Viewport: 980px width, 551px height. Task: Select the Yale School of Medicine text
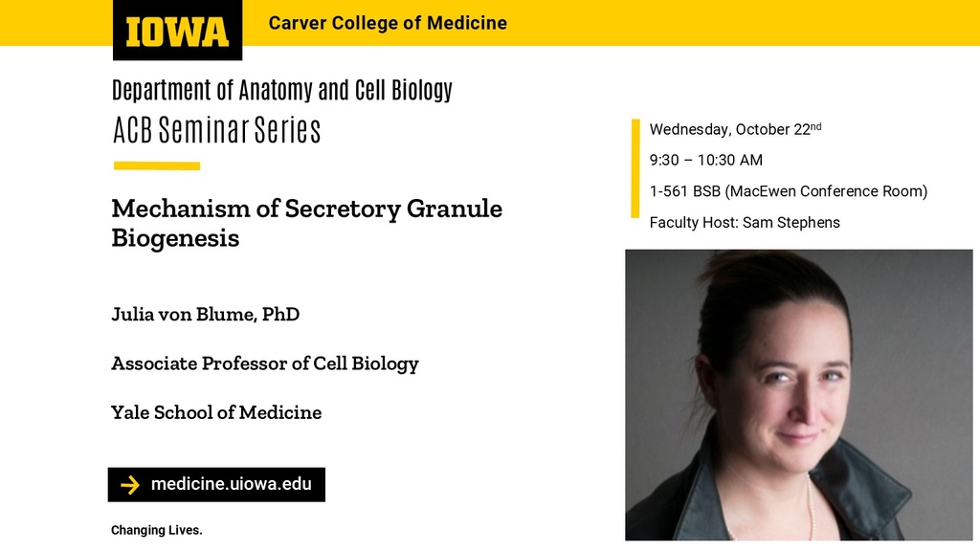point(215,412)
